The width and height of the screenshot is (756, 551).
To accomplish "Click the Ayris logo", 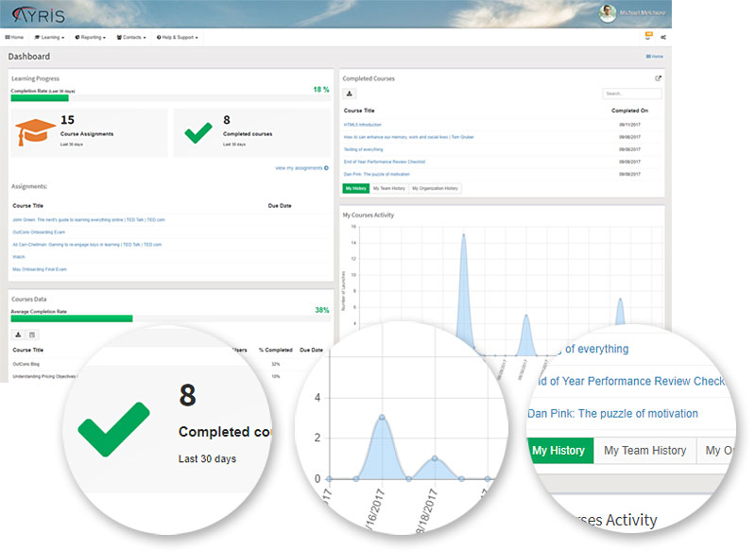I will pyautogui.click(x=39, y=15).
